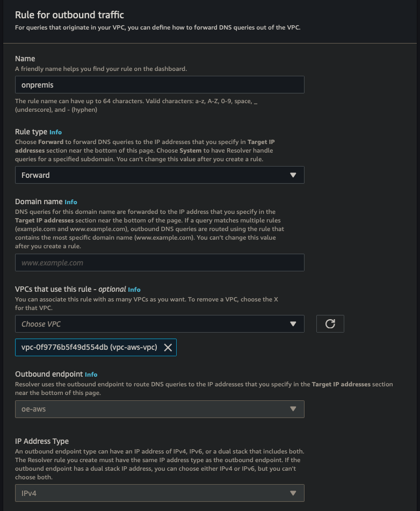Open the Rule type dropdown showing Forward
The image size is (420, 511).
coord(160,175)
